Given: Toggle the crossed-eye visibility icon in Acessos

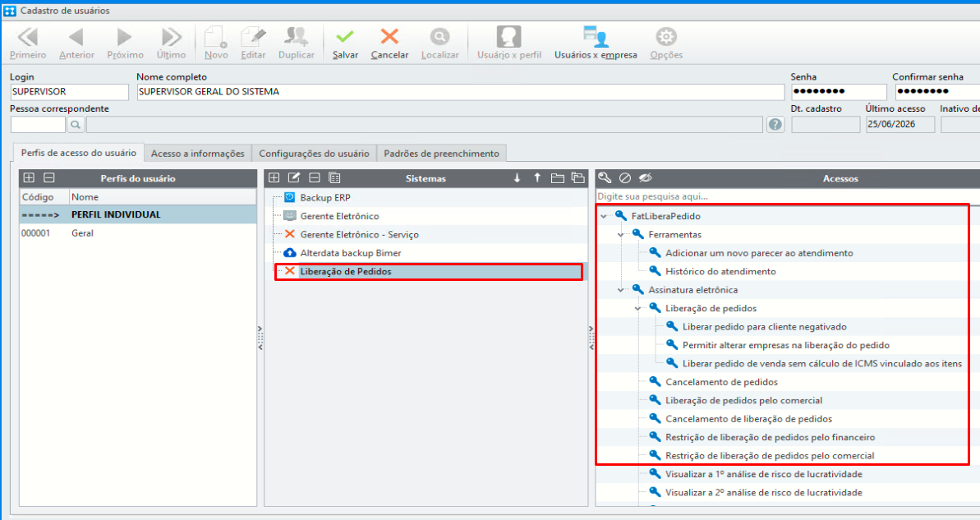Looking at the screenshot, I should point(645,178).
